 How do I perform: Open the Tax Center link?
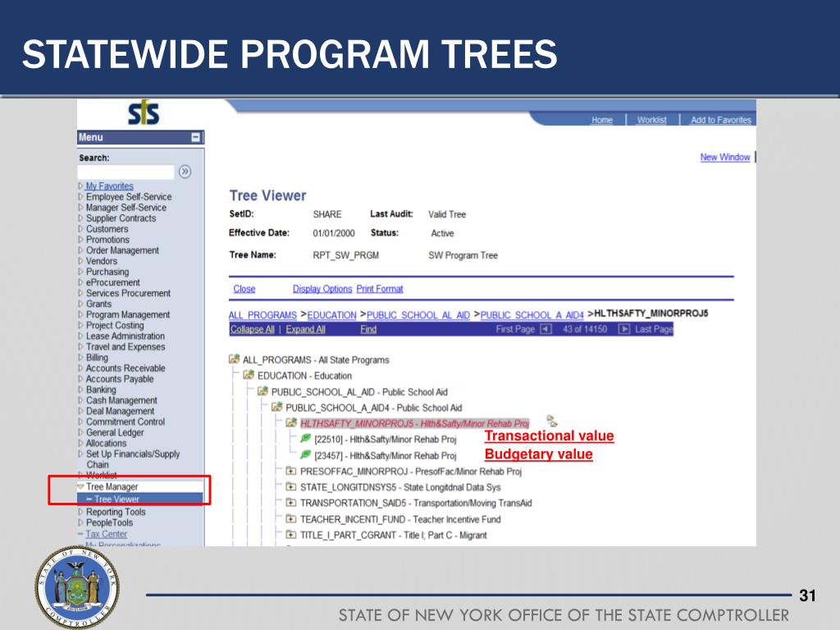pos(107,534)
